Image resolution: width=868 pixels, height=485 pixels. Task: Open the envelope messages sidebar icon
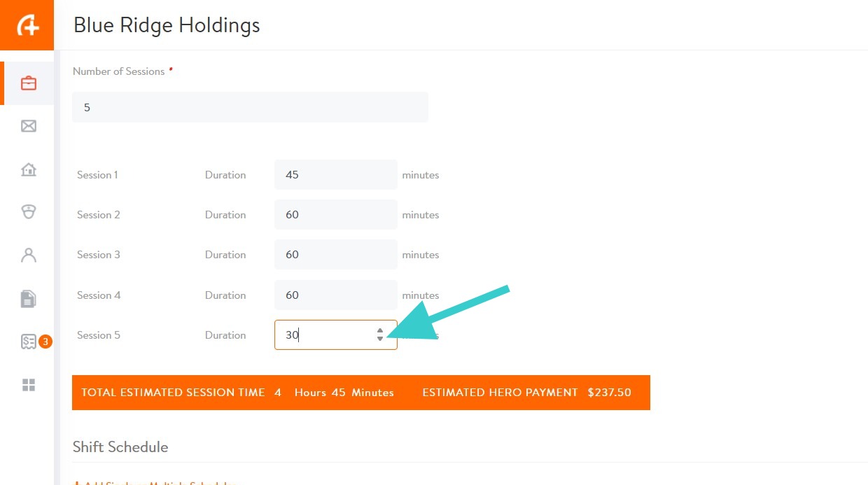pos(29,126)
